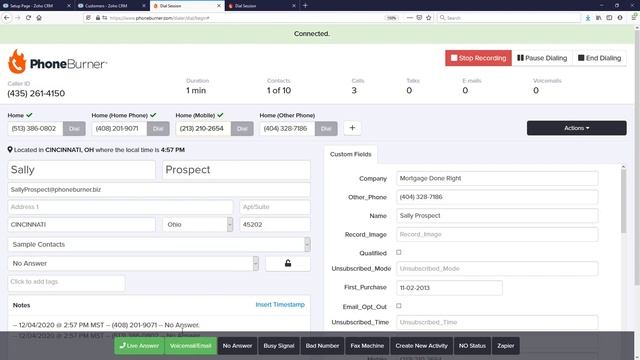This screenshot has height=360, width=640.
Task: Click the Voicemail/Email disposition button
Action: tap(191, 346)
